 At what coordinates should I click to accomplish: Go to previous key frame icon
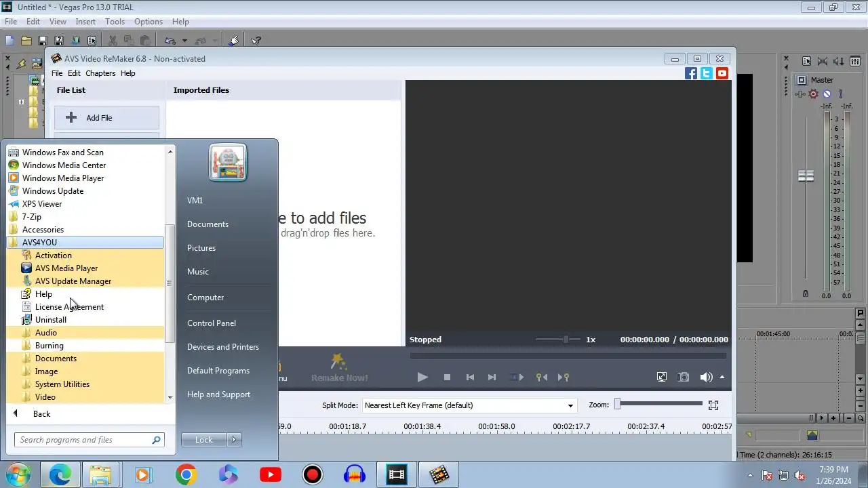click(541, 378)
